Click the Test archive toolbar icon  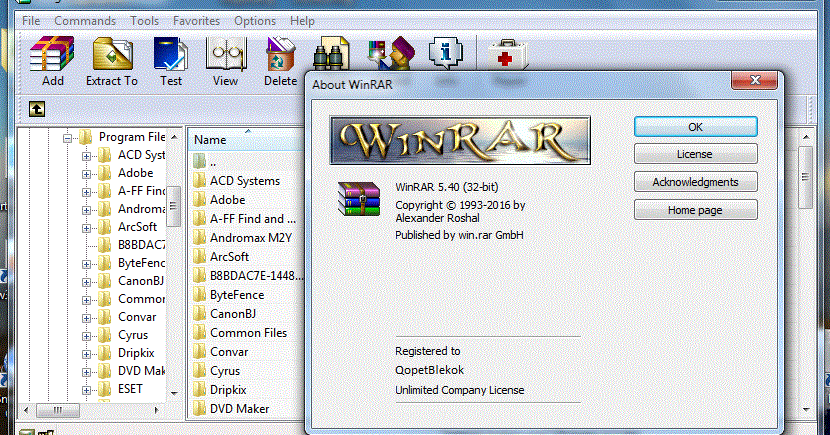click(170, 53)
